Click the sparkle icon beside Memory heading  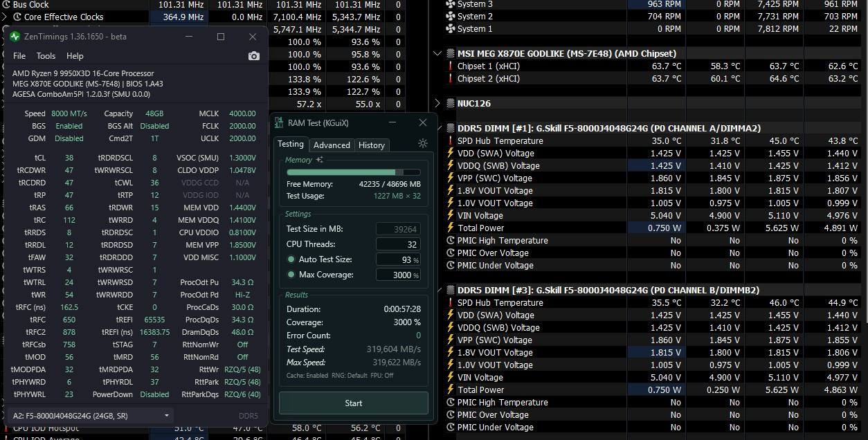(319, 160)
